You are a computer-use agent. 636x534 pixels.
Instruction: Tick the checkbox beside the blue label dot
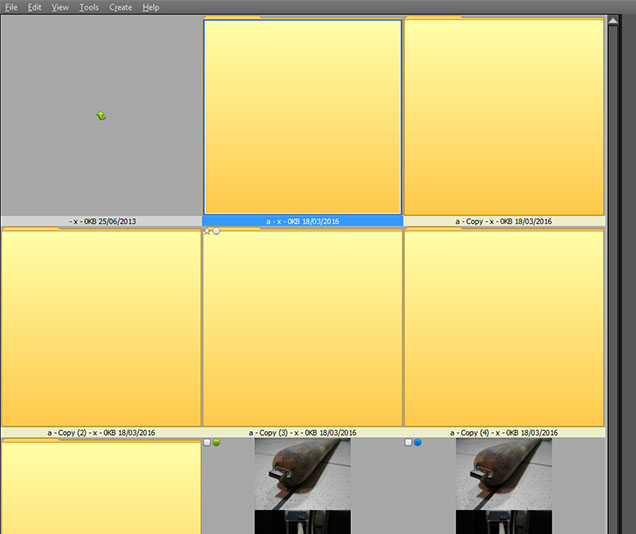[x=408, y=442]
